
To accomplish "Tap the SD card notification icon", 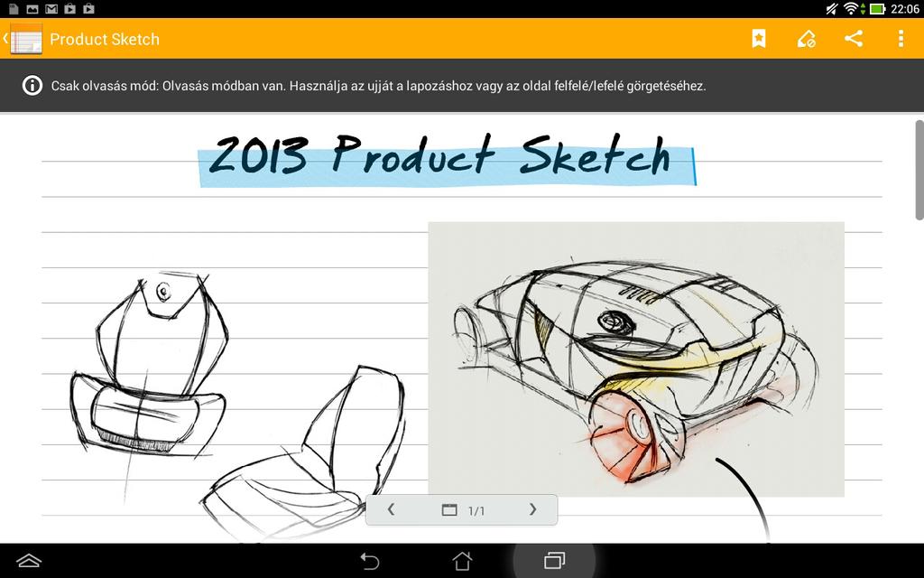I will (x=14, y=9).
